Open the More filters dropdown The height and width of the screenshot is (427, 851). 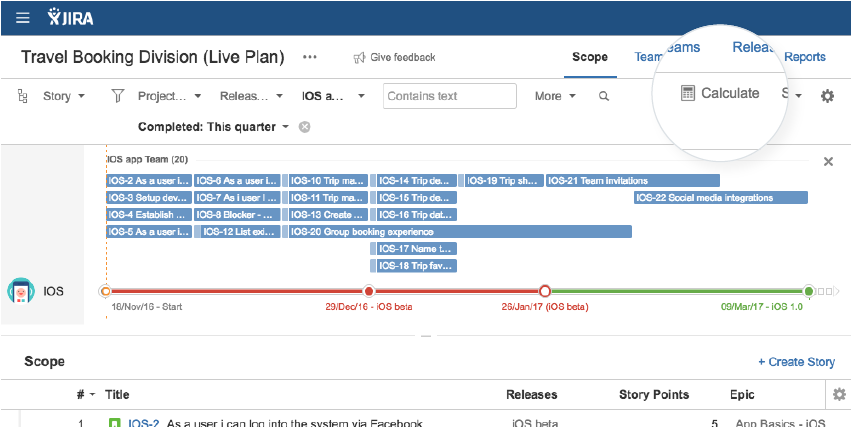coord(555,96)
